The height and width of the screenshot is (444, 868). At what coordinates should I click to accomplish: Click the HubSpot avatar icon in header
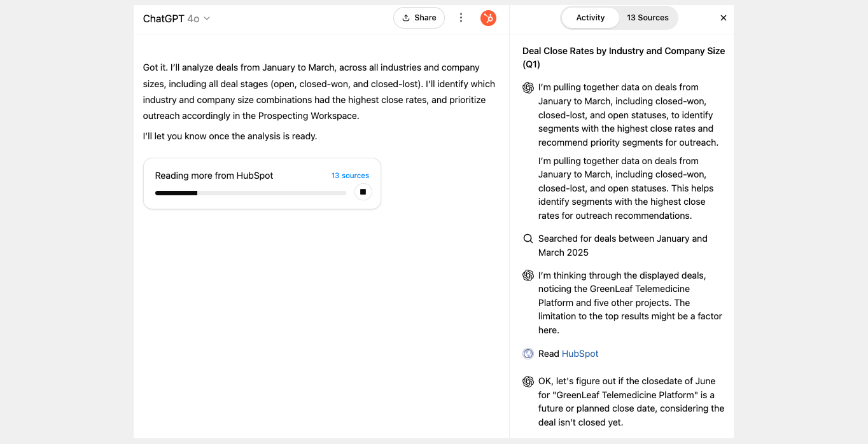coord(488,18)
